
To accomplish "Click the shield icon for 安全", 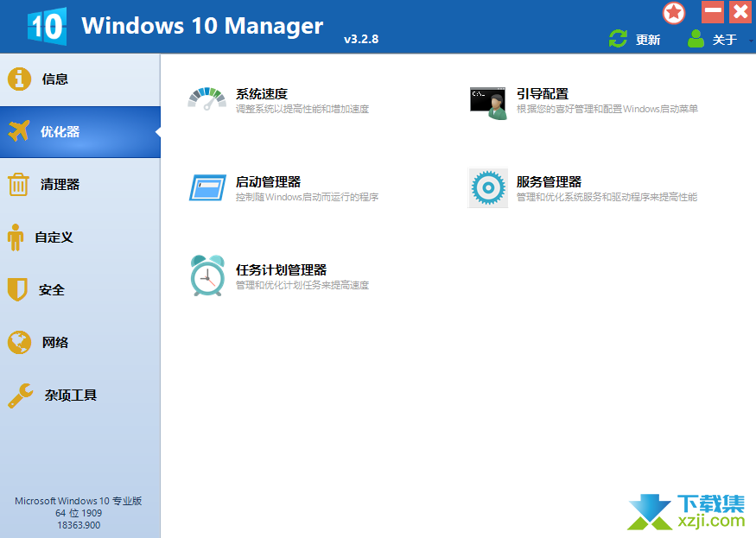I will click(17, 289).
